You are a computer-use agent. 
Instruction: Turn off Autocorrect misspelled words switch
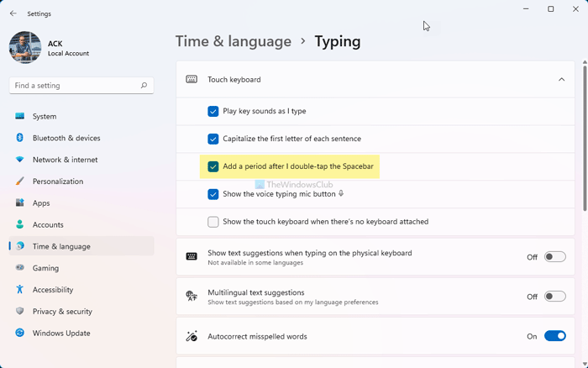pyautogui.click(x=554, y=336)
